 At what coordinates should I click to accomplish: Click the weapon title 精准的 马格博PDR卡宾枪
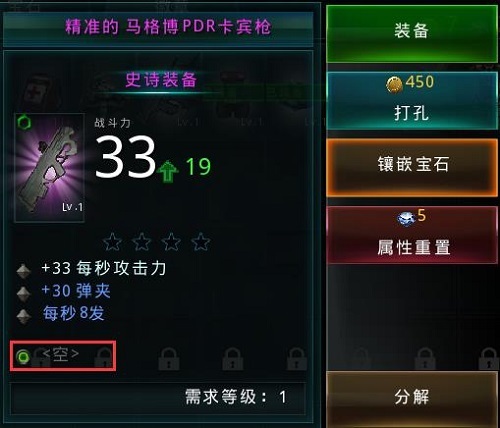pyautogui.click(x=168, y=27)
